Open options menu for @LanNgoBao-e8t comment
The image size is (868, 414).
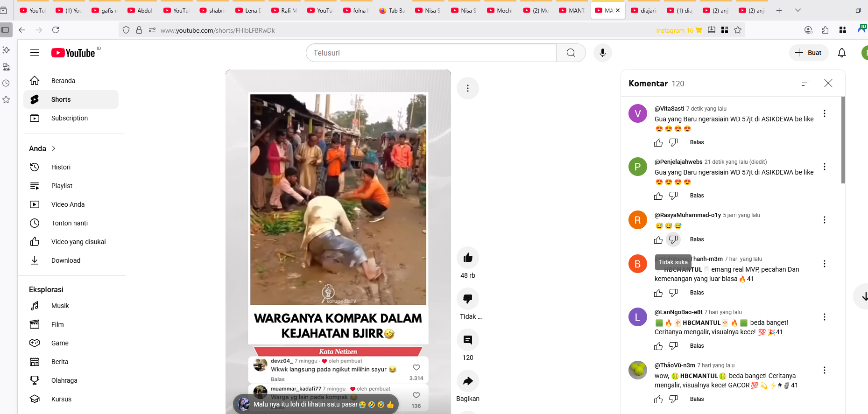pyautogui.click(x=825, y=317)
